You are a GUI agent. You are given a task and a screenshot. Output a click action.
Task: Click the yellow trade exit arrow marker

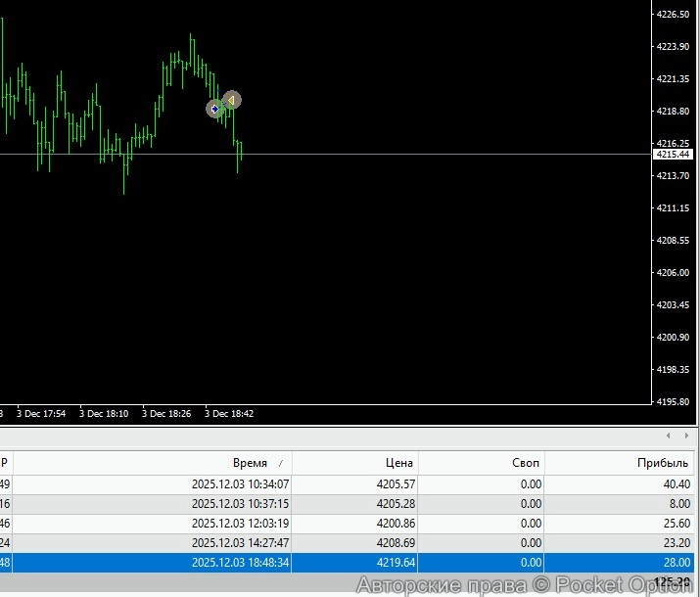(231, 100)
